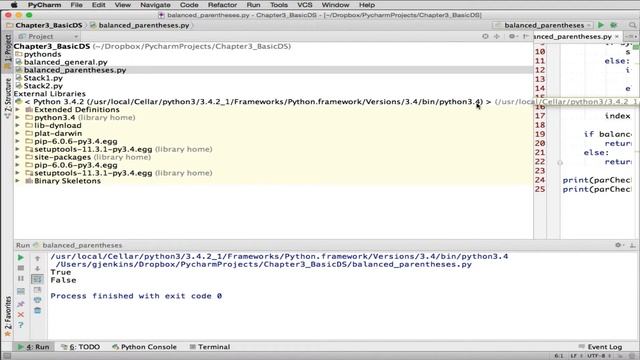Select External Libraries node
The height and width of the screenshot is (360, 640).
click(50, 94)
